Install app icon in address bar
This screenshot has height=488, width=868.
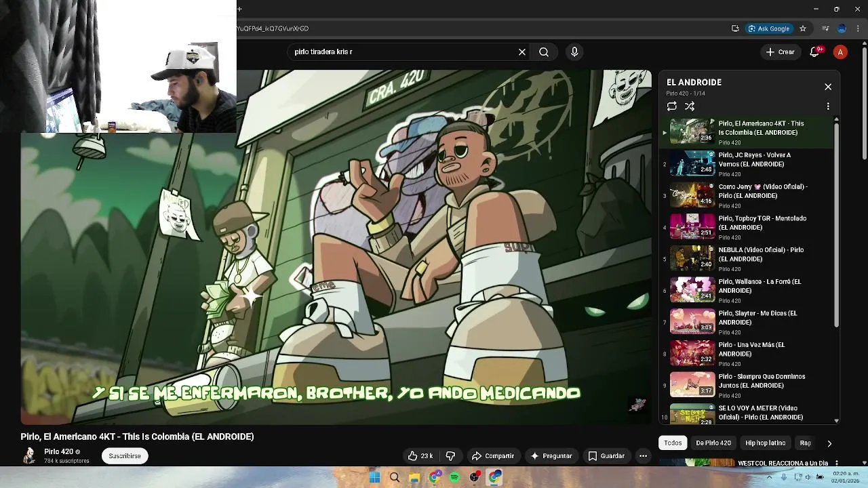point(735,28)
